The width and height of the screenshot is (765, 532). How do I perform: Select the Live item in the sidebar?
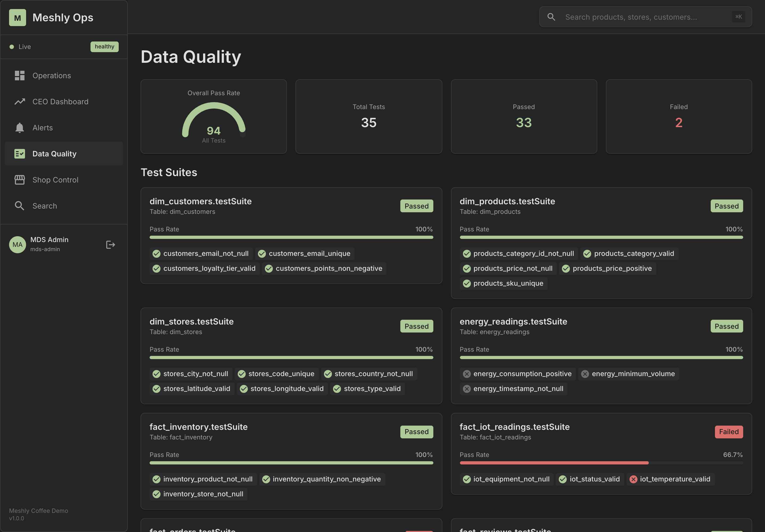(25, 47)
